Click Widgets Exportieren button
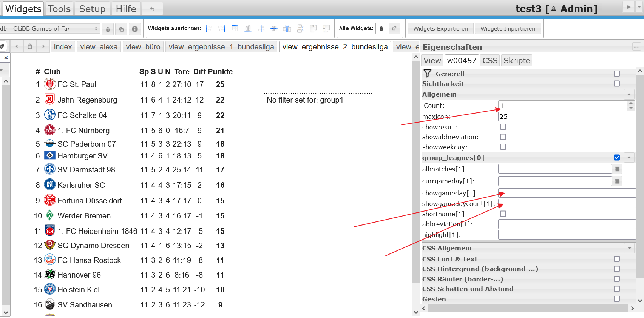 [440, 29]
